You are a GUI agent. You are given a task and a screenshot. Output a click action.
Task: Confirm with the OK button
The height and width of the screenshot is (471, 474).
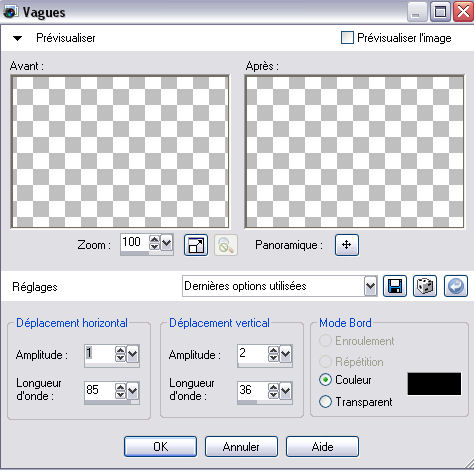coord(160,446)
